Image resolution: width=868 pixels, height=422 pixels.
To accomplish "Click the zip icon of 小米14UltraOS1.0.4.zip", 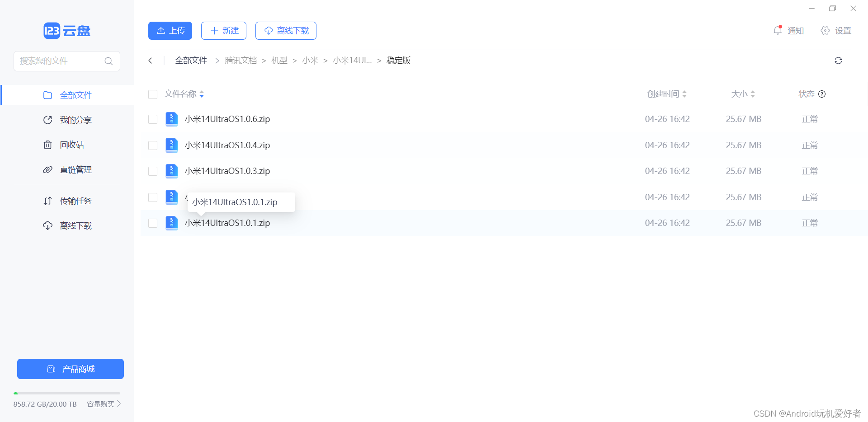I will click(x=171, y=145).
